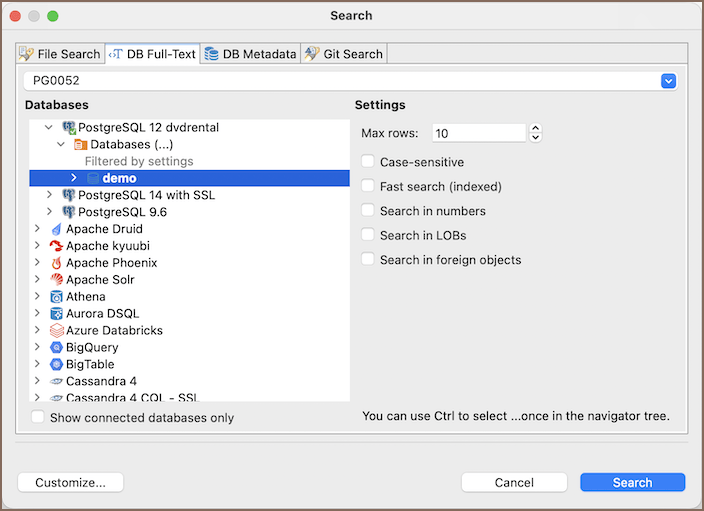Select the DB Full-Text tab
Viewport: 704px width, 511px height.
click(152, 54)
